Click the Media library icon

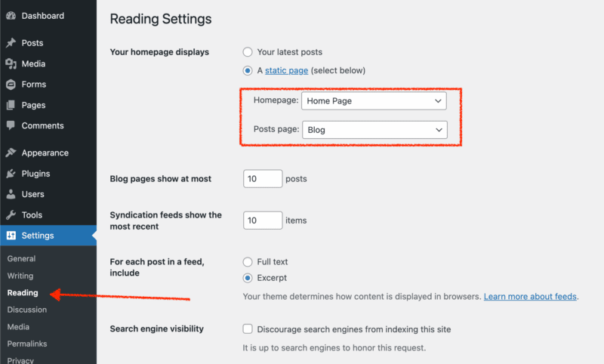point(11,64)
